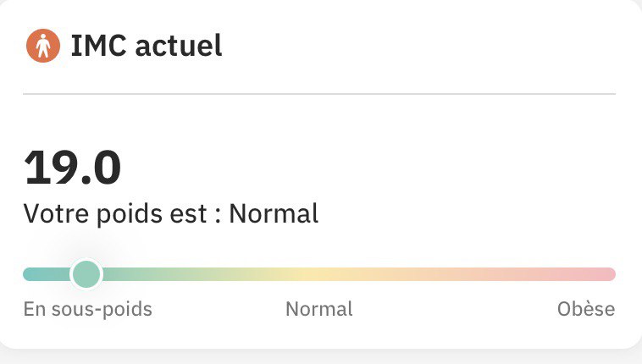The image size is (642, 364).
Task: Click the word IMC in the title
Action: coord(99,46)
